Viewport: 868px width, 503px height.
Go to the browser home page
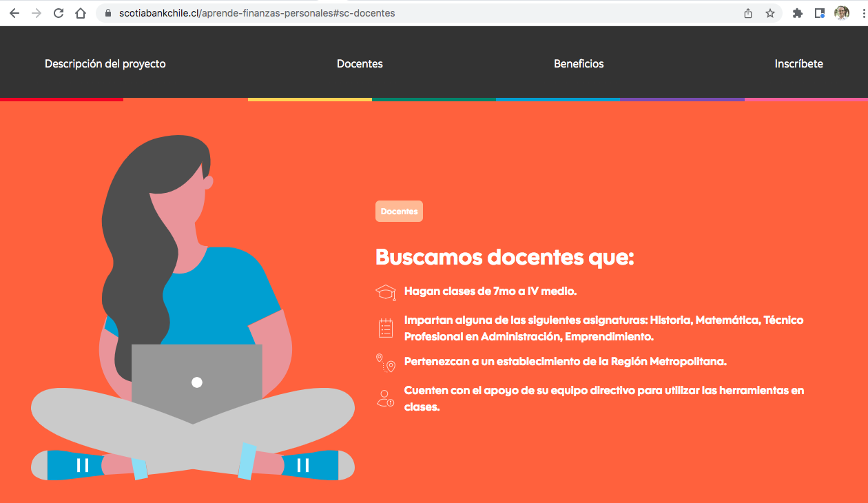pyautogui.click(x=81, y=13)
